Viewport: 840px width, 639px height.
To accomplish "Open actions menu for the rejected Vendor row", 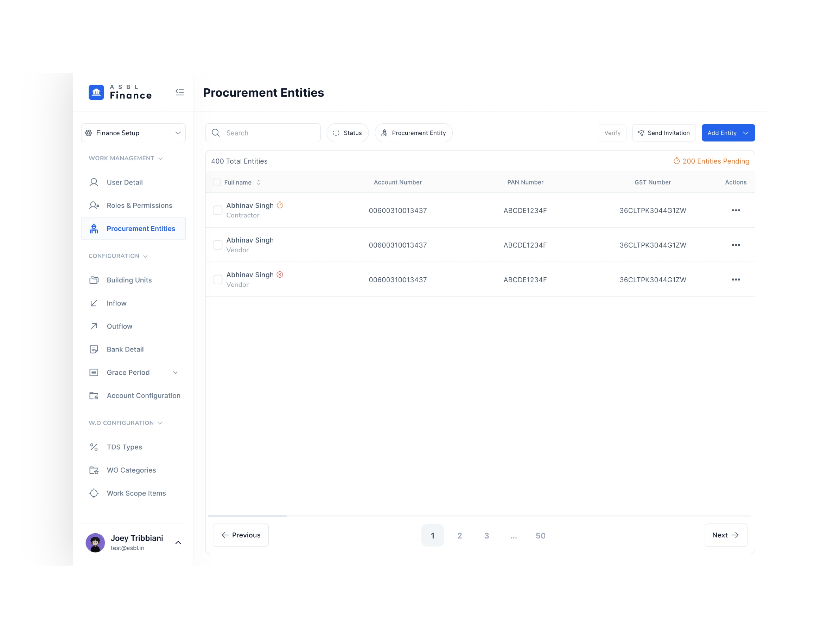I will click(736, 279).
